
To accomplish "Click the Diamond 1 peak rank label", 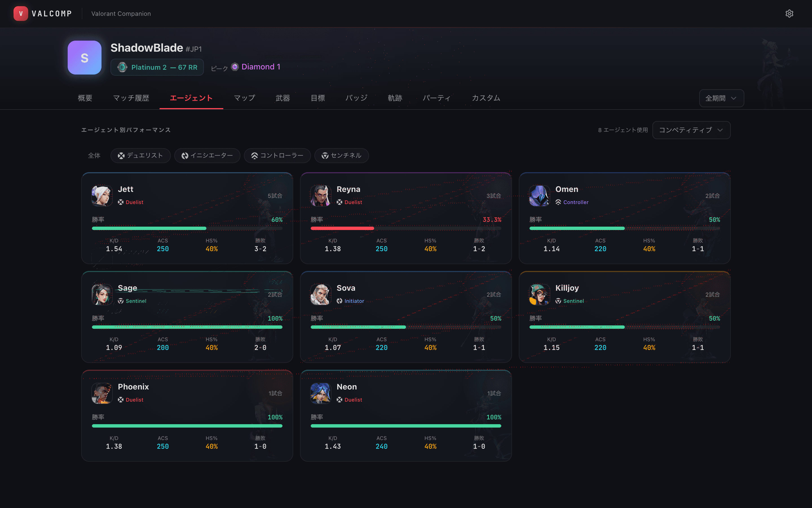I will pyautogui.click(x=261, y=67).
